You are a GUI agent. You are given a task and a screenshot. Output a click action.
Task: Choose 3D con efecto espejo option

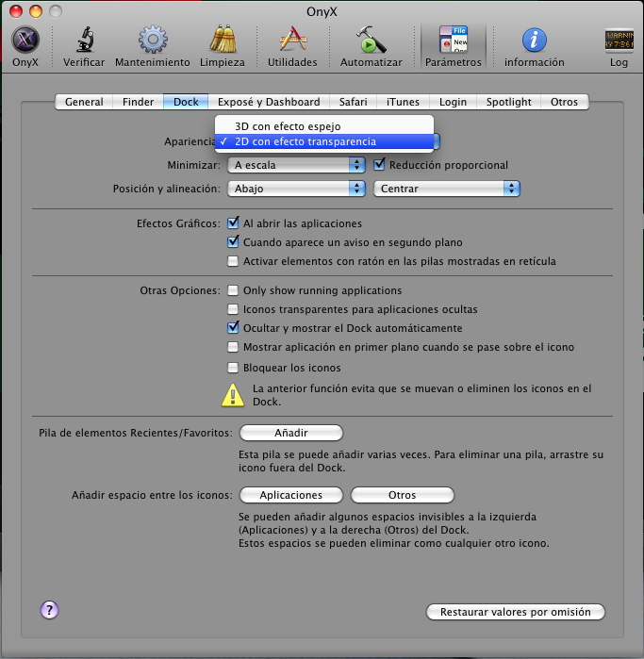324,126
